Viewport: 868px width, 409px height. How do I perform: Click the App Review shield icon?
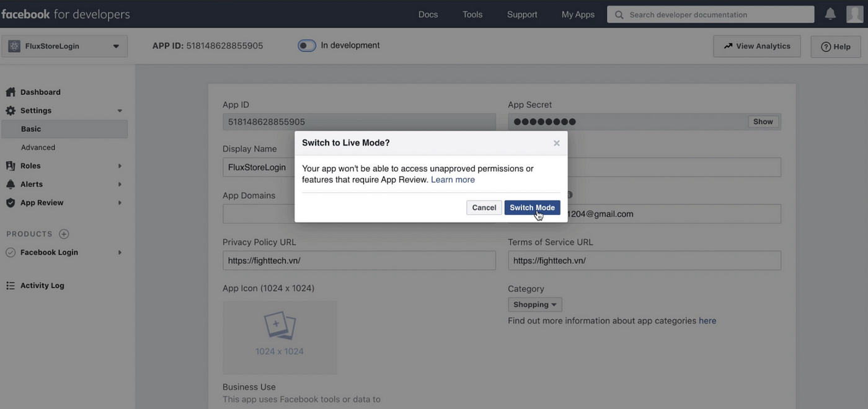10,203
